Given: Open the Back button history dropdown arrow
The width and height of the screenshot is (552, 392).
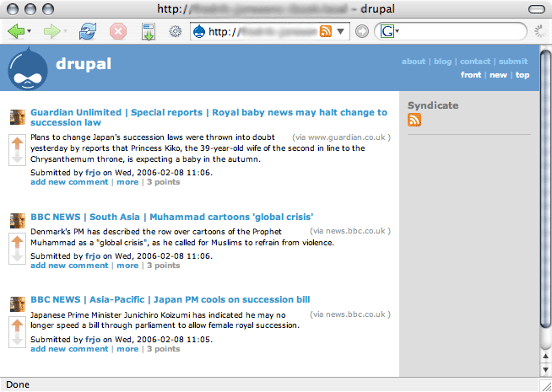Looking at the screenshot, I should [30, 32].
